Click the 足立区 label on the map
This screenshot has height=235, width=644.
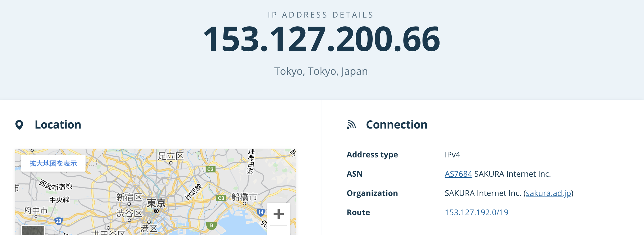pyautogui.click(x=171, y=156)
